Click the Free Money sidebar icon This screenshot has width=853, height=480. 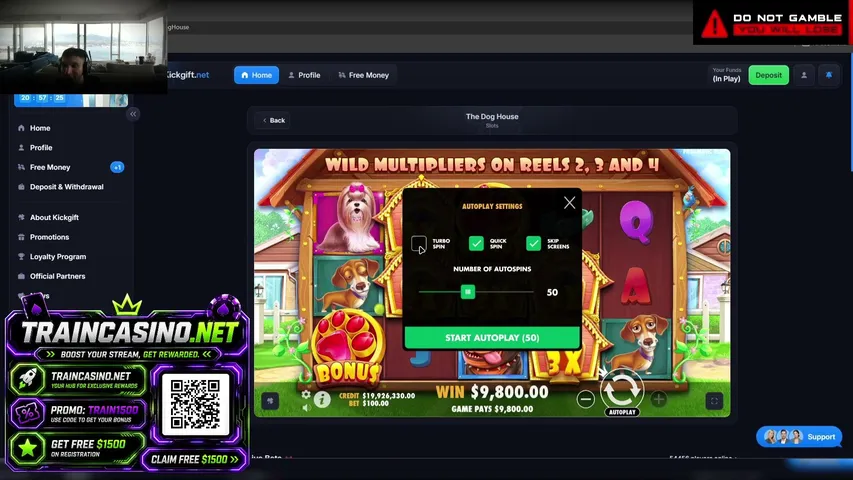pos(21,167)
